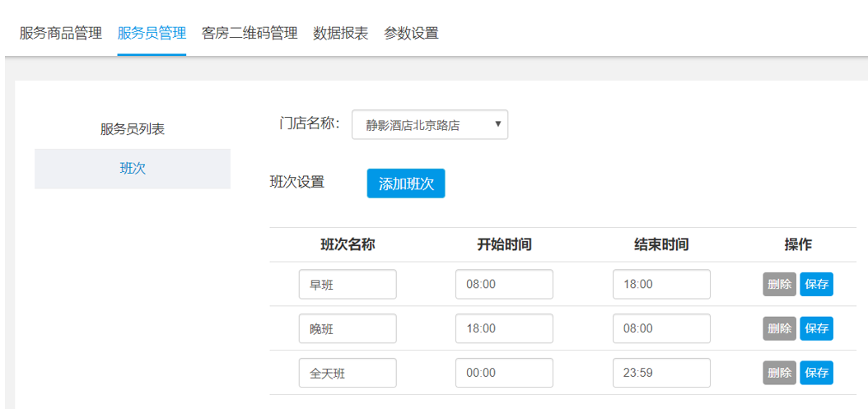Open the 服务商品管理 tab
Image resolution: width=868 pixels, height=409 pixels.
pyautogui.click(x=61, y=33)
